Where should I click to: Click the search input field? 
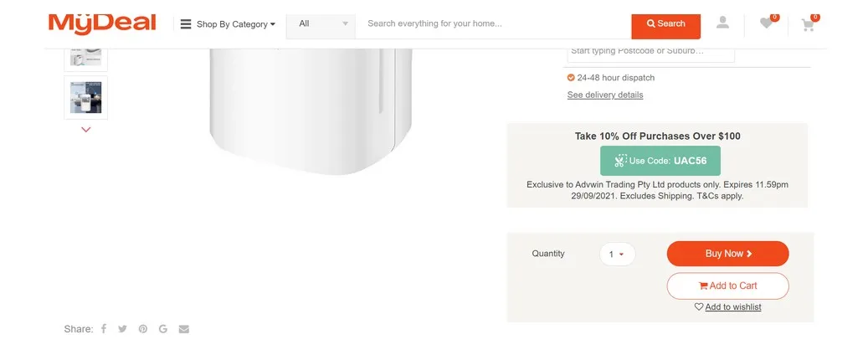[492, 23]
